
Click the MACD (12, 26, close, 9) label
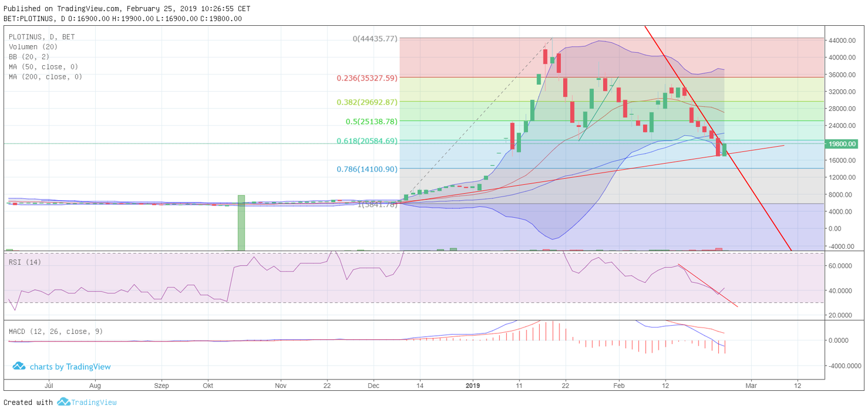click(55, 332)
